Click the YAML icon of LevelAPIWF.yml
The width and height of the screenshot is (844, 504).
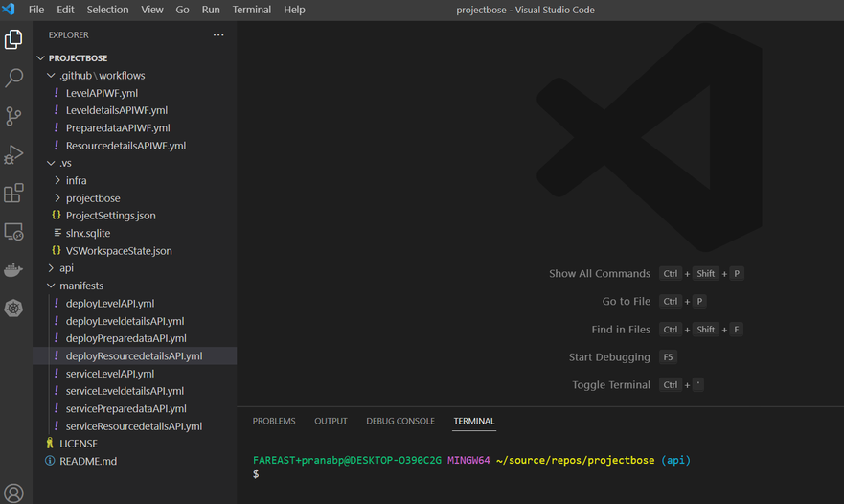coord(57,93)
